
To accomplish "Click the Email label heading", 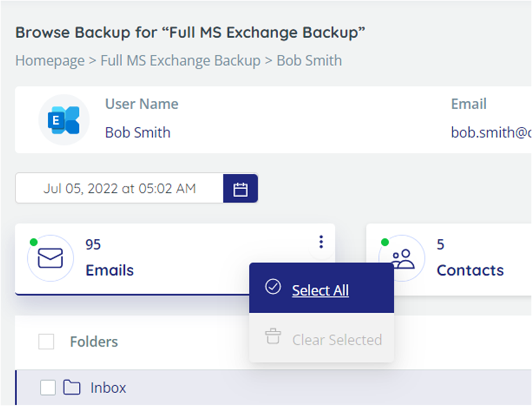I will 469,104.
